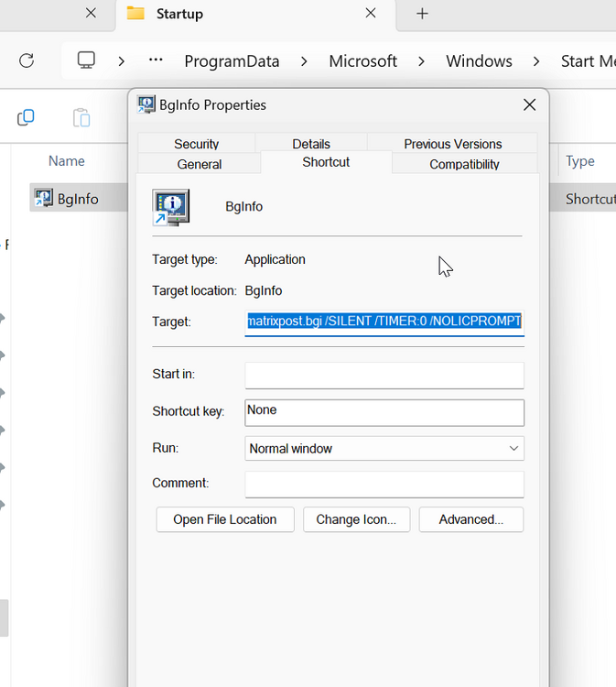Expand the chevron after Microsoft

coord(421,61)
